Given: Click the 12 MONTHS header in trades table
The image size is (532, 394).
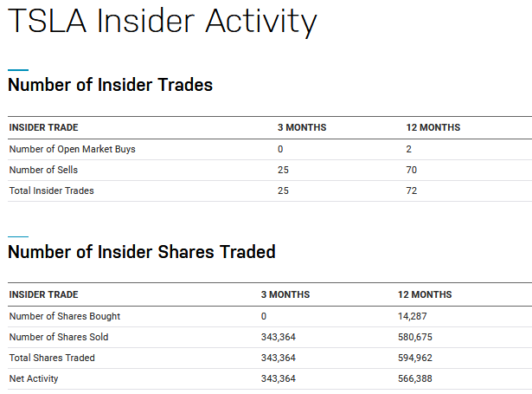Looking at the screenshot, I should pyautogui.click(x=433, y=127).
